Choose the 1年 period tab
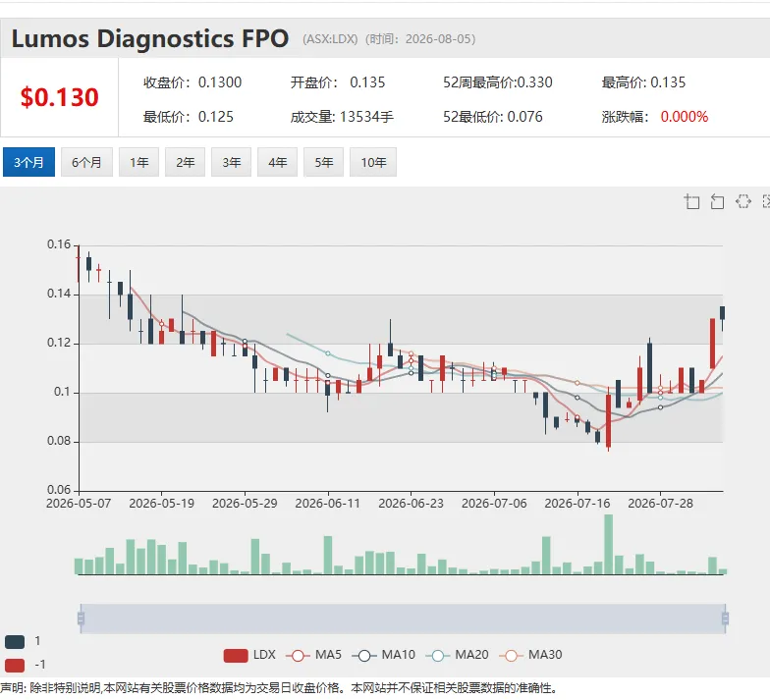770x700 pixels. click(x=139, y=162)
